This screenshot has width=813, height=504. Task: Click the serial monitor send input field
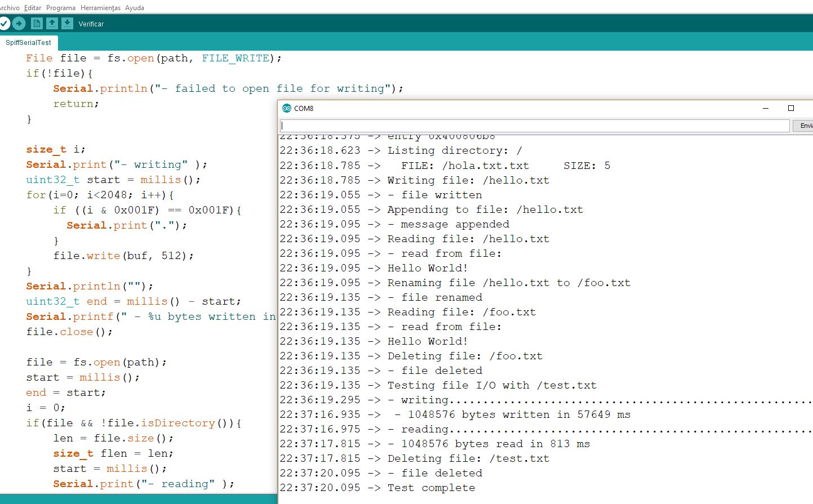[x=535, y=126]
